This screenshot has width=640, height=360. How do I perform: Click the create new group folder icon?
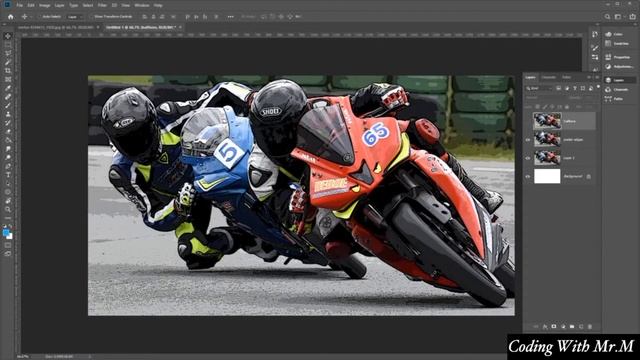tap(572, 327)
